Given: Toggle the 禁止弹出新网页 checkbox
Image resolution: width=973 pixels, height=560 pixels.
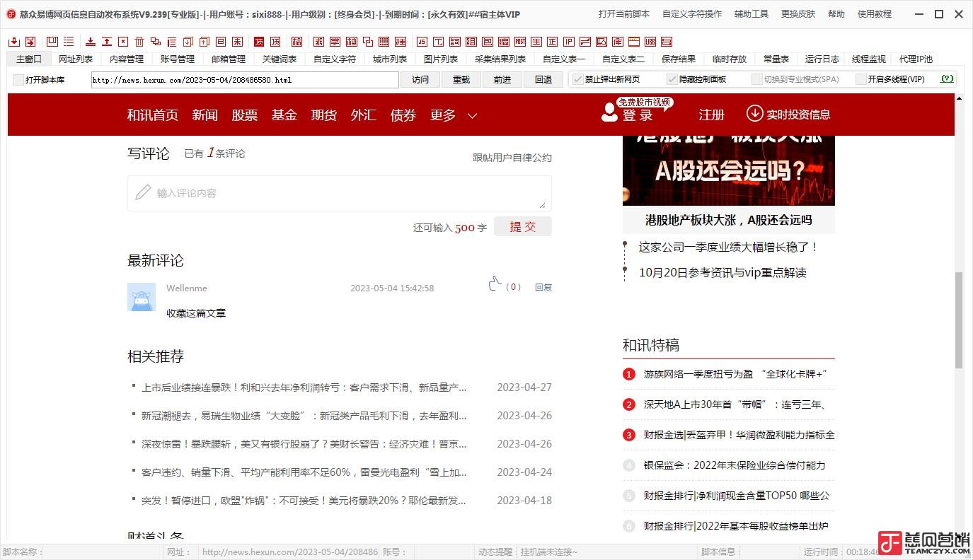Looking at the screenshot, I should (577, 79).
